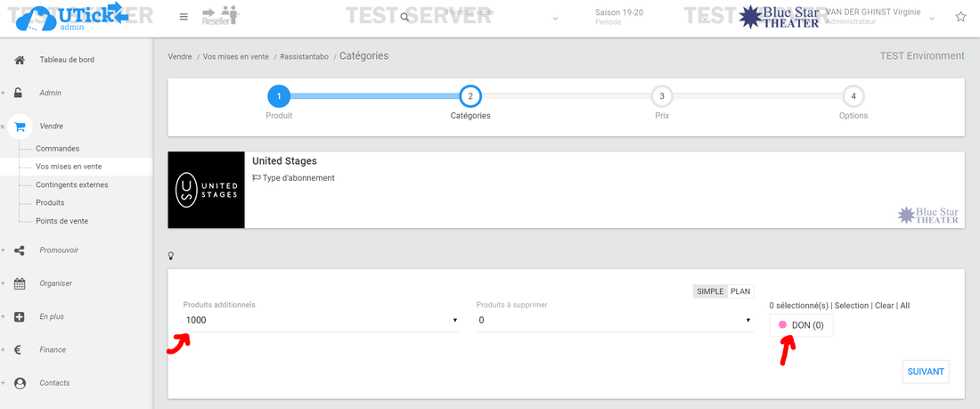Click the hamburger menu icon
The width and height of the screenshot is (980, 409).
click(x=184, y=17)
